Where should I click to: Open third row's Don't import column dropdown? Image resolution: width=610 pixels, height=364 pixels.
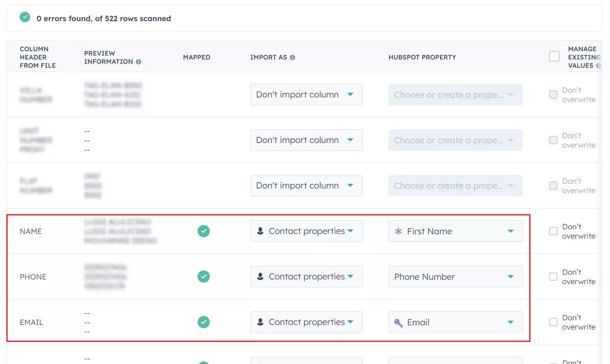tap(306, 186)
